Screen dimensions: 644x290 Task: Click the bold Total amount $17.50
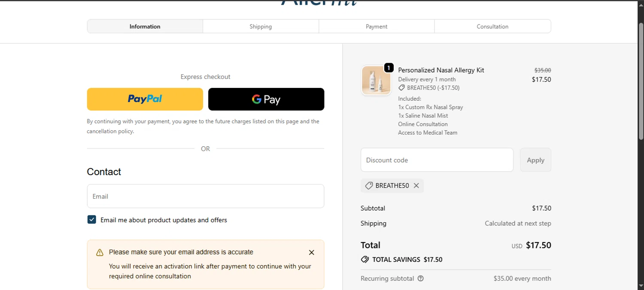[x=538, y=245]
